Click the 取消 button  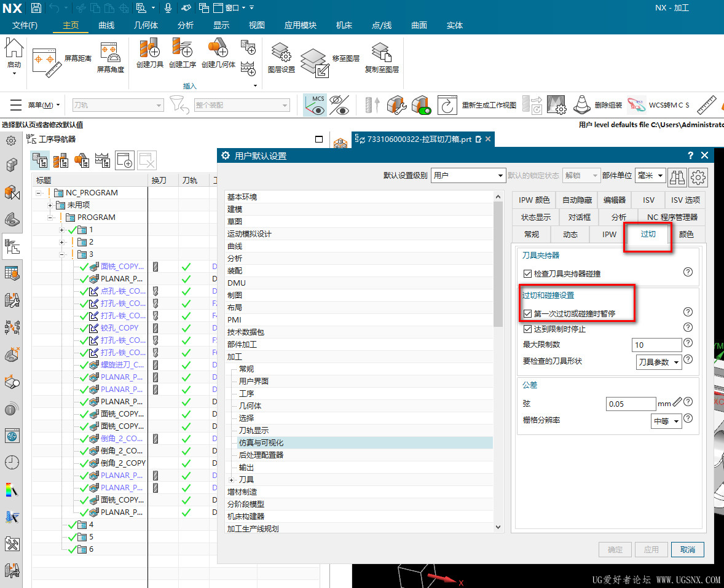click(x=687, y=549)
